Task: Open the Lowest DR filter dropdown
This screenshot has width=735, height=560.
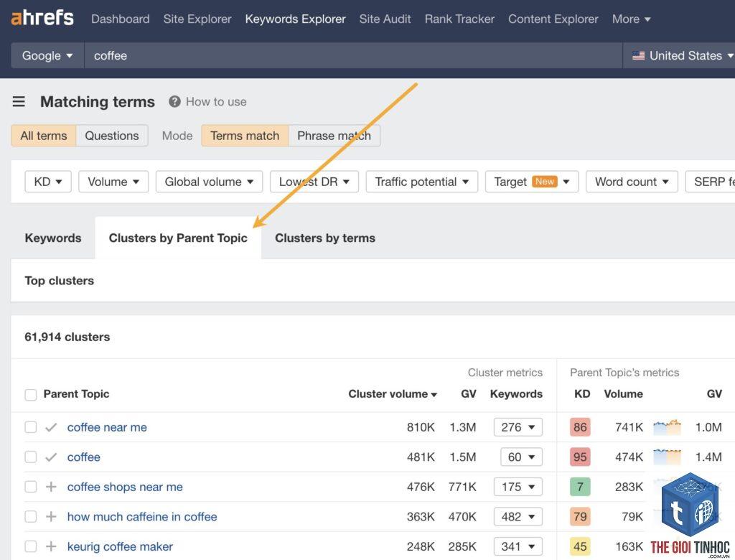Action: click(x=314, y=182)
